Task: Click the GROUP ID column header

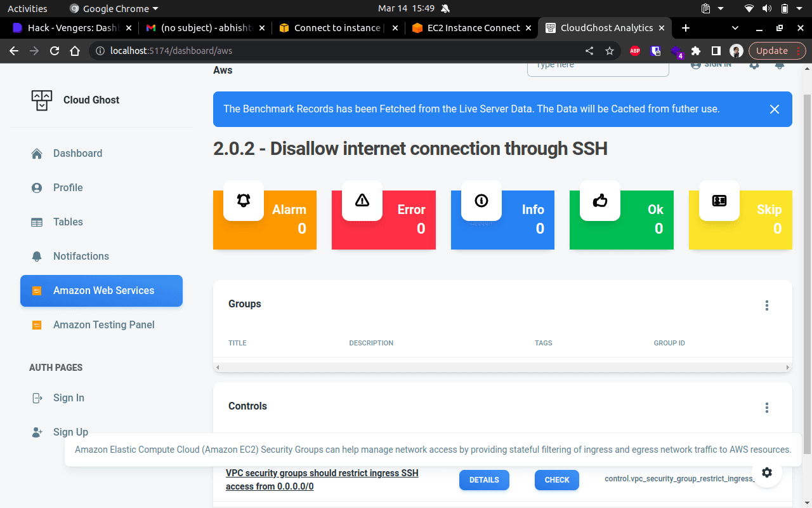Action: click(x=669, y=343)
